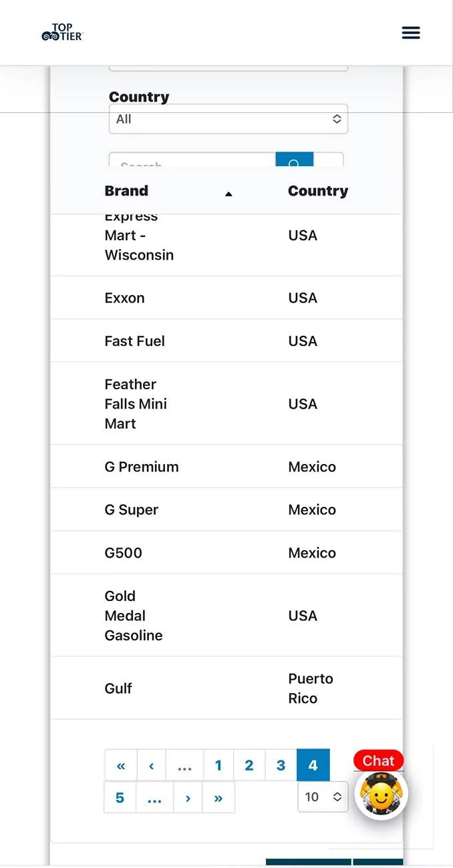Go to page 5 in pagination
This screenshot has height=868, width=453.
(120, 797)
